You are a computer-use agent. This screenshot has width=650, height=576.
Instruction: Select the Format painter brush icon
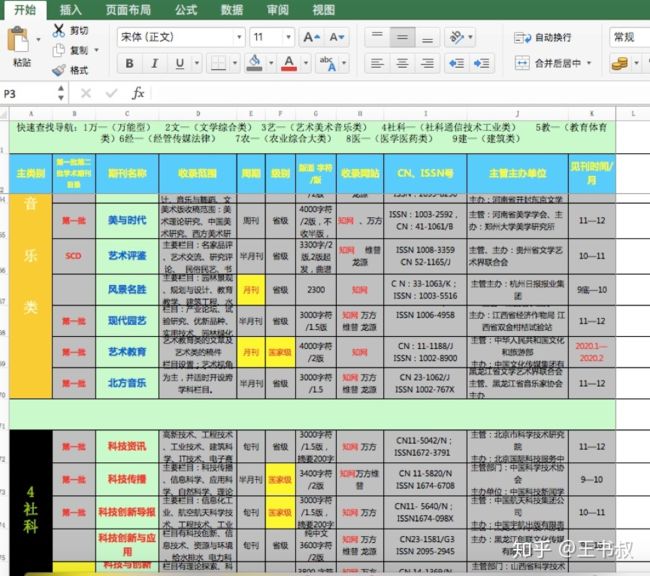point(59,70)
